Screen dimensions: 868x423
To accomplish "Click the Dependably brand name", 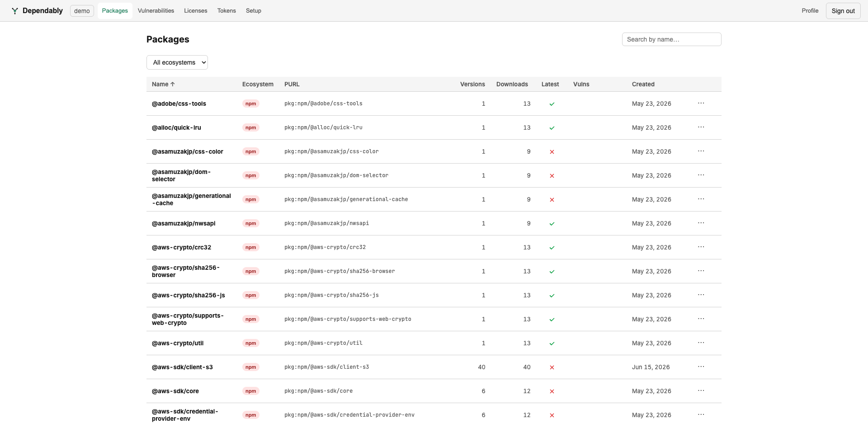I will click(42, 10).
